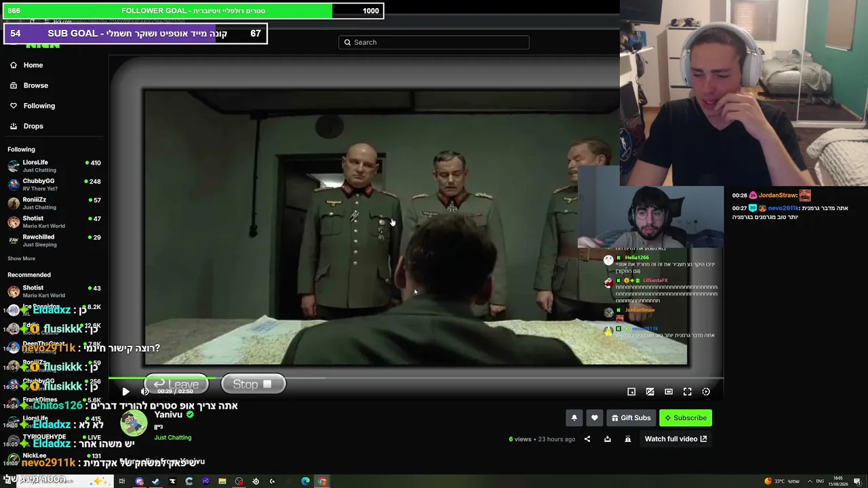Open followed channel Rawchilled
Image resolution: width=868 pixels, height=488 pixels.
click(x=54, y=241)
